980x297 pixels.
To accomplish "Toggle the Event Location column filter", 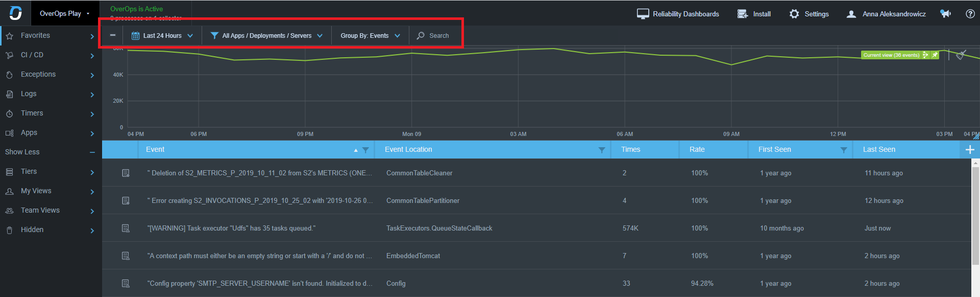I will pos(602,150).
